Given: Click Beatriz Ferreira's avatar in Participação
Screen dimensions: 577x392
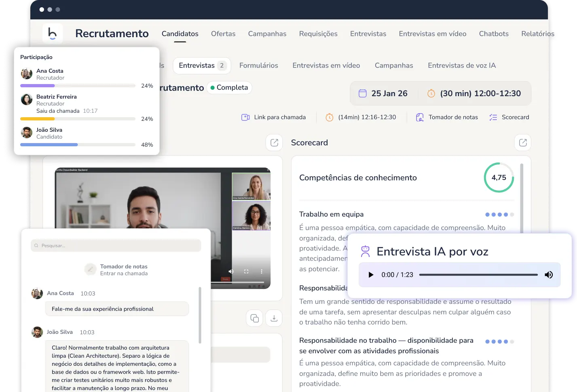Looking at the screenshot, I should (x=27, y=99).
